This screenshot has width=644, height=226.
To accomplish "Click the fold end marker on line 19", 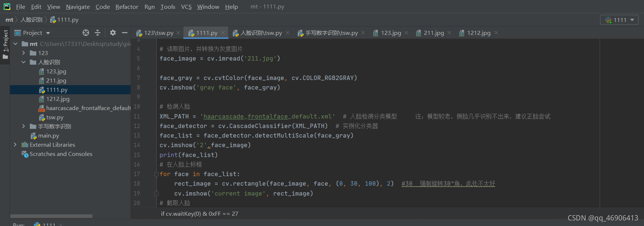I will coord(157,193).
